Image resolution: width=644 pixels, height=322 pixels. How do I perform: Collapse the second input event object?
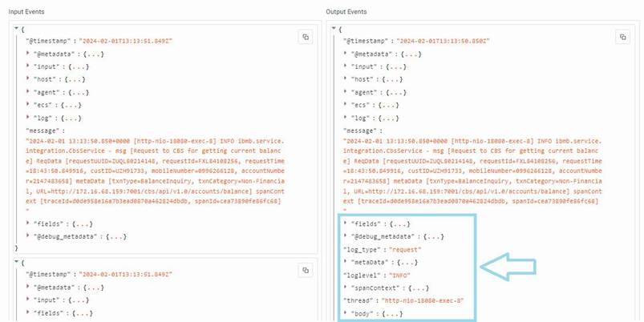click(15, 261)
